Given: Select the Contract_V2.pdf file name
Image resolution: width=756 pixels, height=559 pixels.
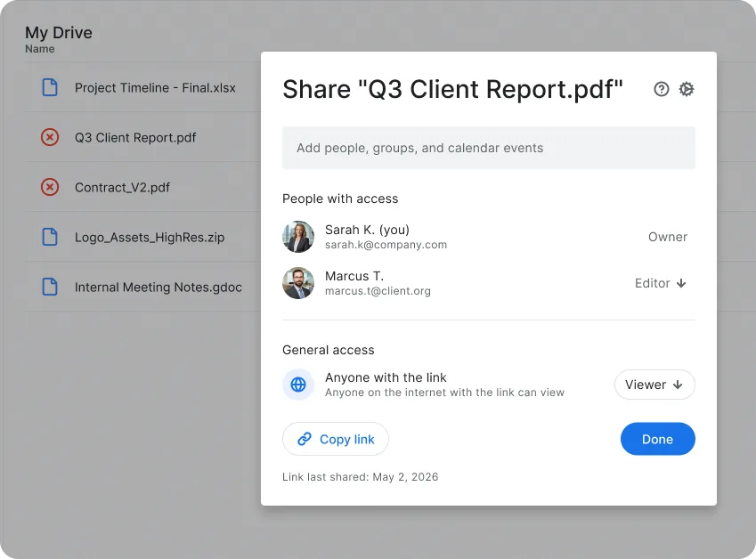Looking at the screenshot, I should point(123,188).
